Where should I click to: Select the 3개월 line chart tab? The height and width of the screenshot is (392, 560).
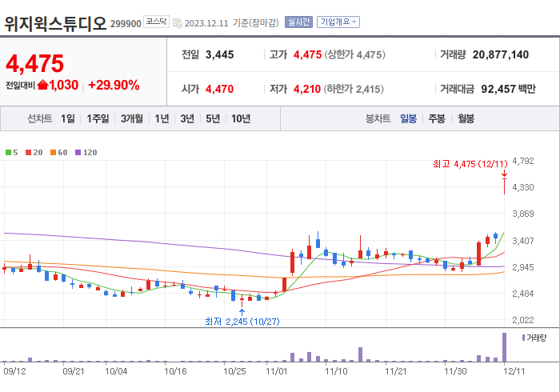click(x=131, y=118)
